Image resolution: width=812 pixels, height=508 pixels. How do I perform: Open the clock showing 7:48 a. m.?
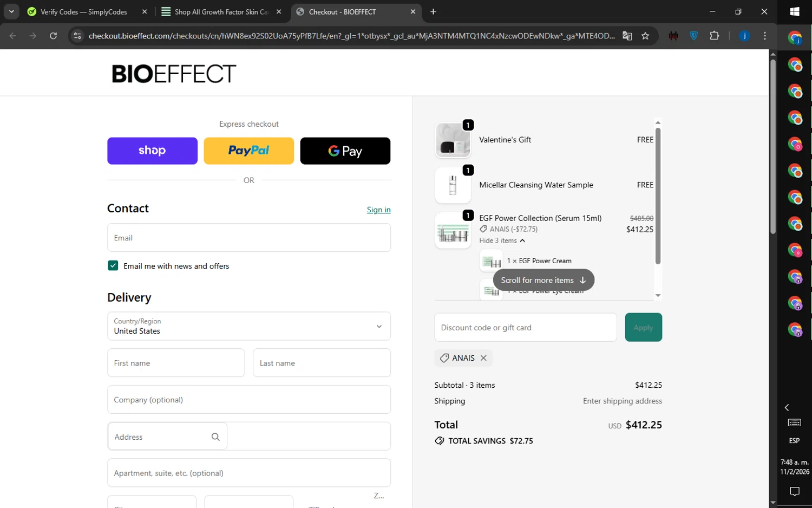click(x=795, y=467)
